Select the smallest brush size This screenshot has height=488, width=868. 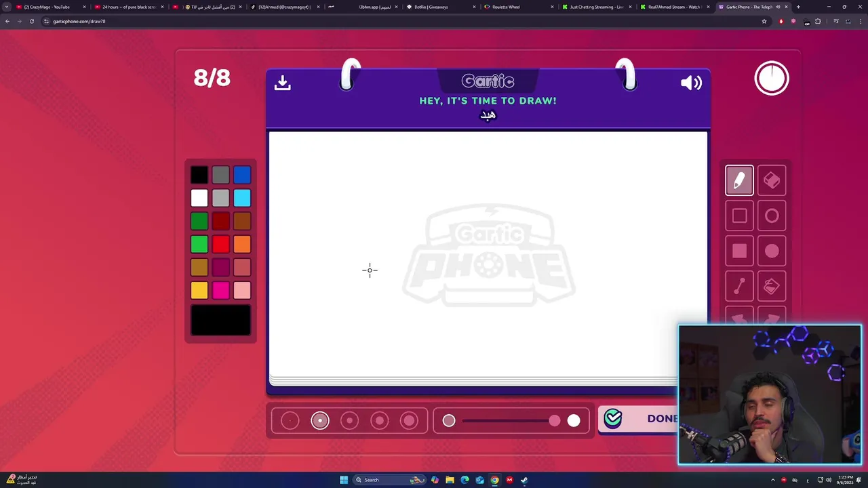pos(290,421)
